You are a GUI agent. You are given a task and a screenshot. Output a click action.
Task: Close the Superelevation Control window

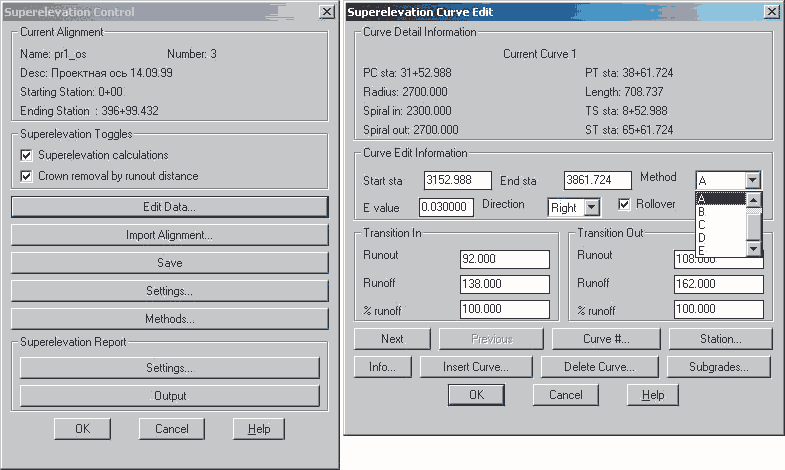[x=326, y=11]
